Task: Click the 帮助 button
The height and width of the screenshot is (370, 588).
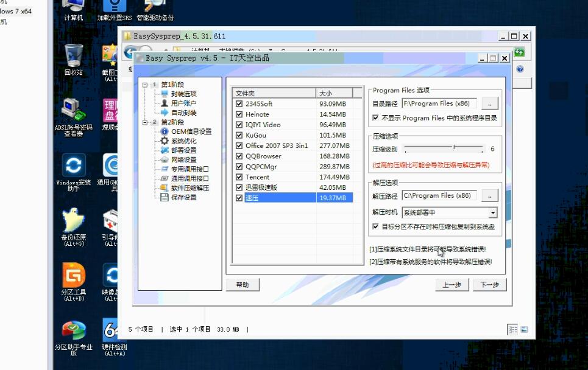Action: tap(243, 285)
